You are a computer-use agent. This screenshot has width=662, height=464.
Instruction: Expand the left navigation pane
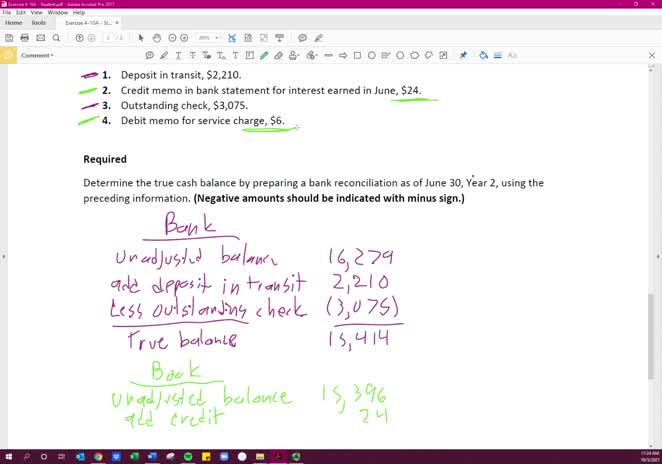[3, 256]
